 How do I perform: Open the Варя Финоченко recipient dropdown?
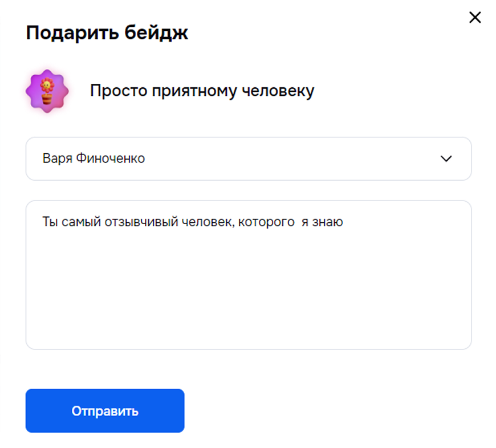(248, 159)
